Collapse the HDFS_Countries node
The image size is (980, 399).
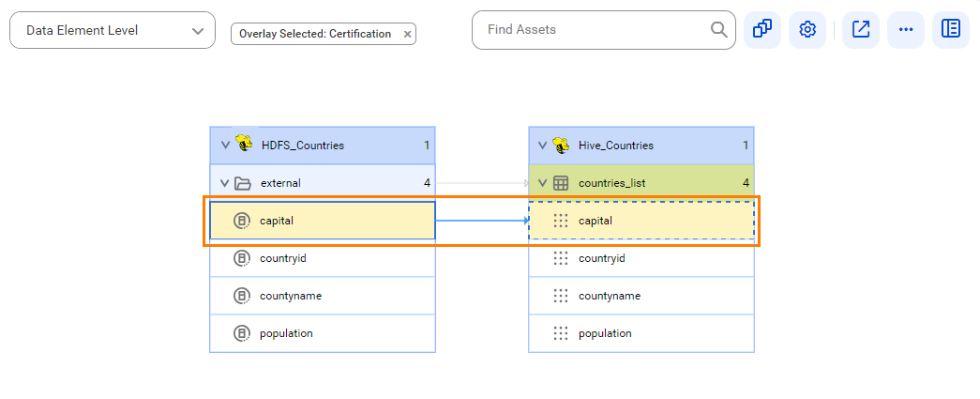(226, 146)
